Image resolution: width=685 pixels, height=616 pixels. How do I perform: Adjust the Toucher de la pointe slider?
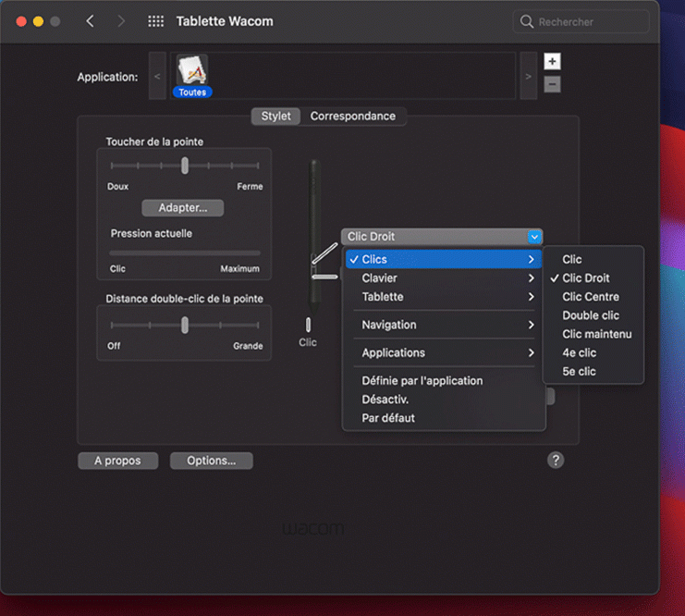(185, 166)
